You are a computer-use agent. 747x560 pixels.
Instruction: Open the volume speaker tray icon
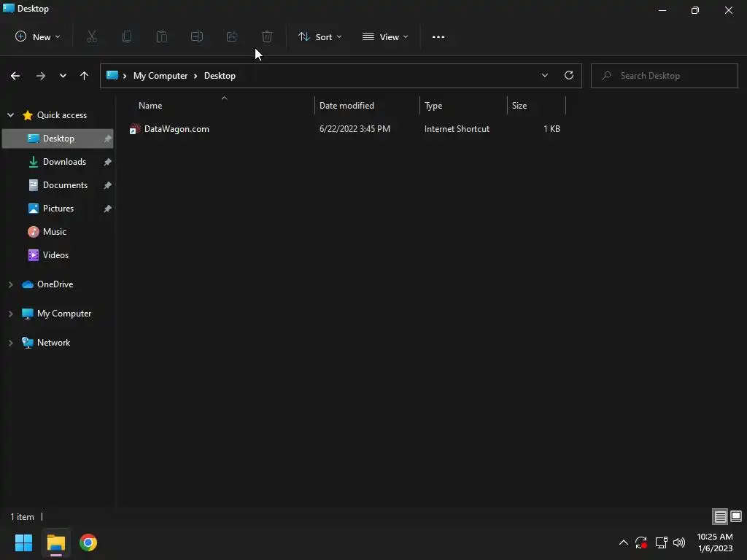679,542
